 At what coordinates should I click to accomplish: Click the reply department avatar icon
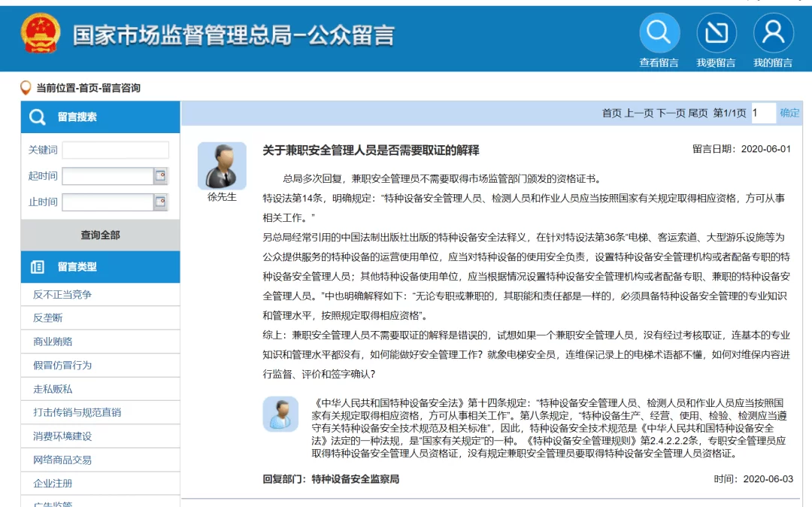(280, 414)
